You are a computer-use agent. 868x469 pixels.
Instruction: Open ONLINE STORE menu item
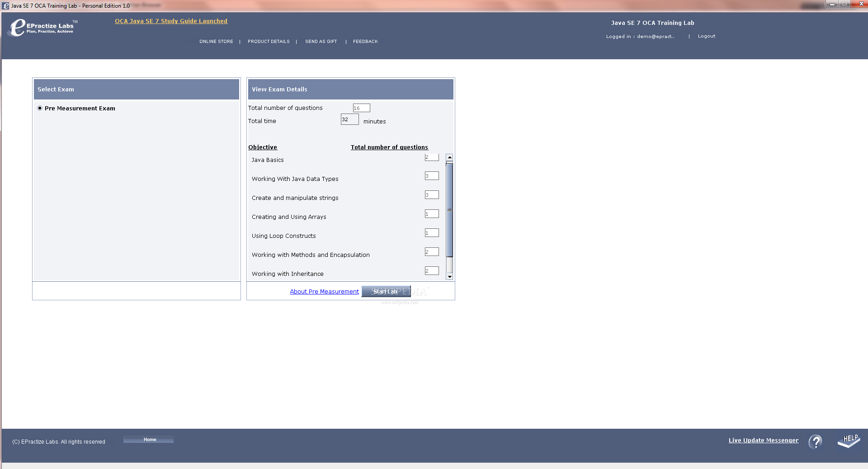(x=216, y=42)
